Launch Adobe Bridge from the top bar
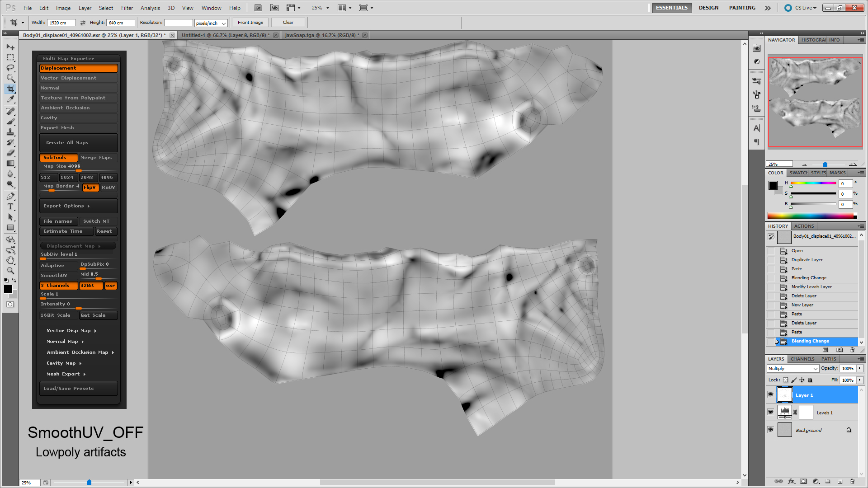The image size is (868, 488). 258,8
